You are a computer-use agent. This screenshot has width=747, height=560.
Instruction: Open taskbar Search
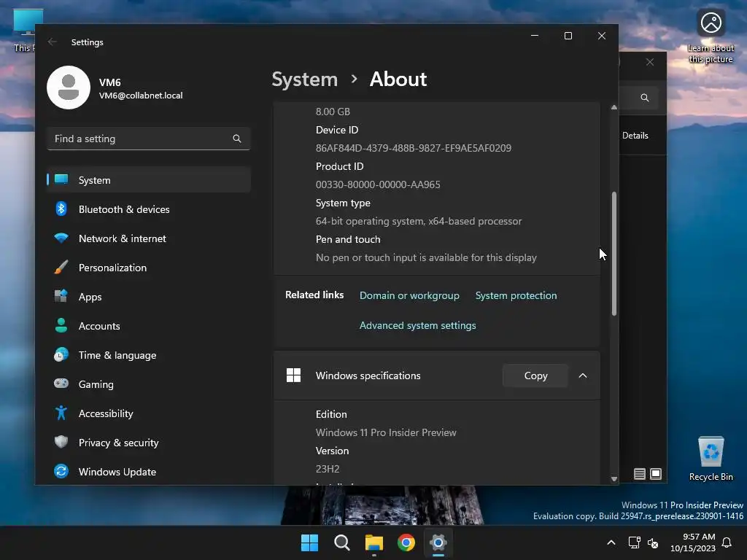(x=341, y=542)
